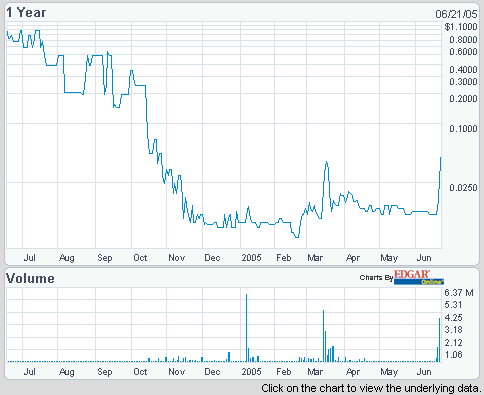The width and height of the screenshot is (484, 395).
Task: Click the Volume chart's Jun month label
Action: 424,371
